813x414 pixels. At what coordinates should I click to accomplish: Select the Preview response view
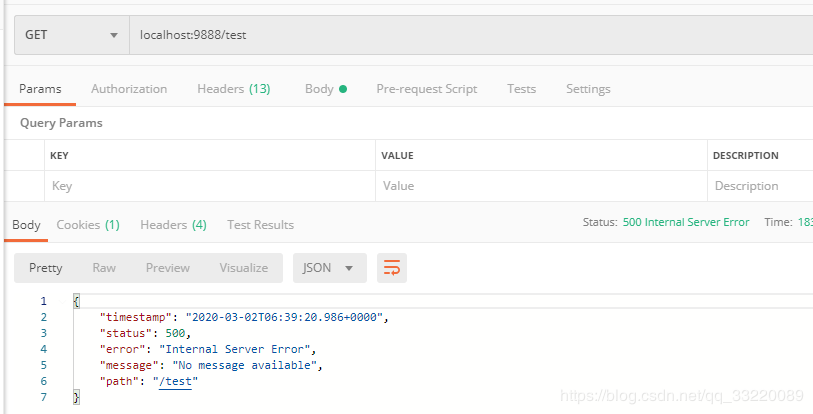(167, 268)
